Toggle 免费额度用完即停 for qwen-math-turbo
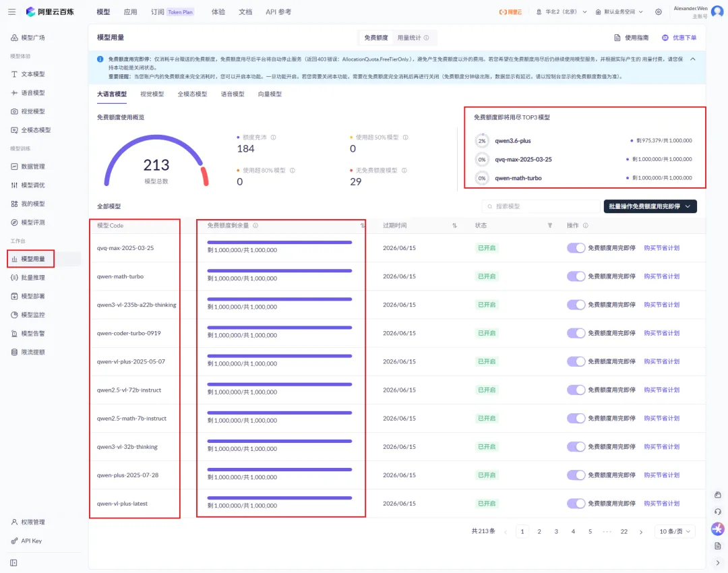 pyautogui.click(x=576, y=276)
